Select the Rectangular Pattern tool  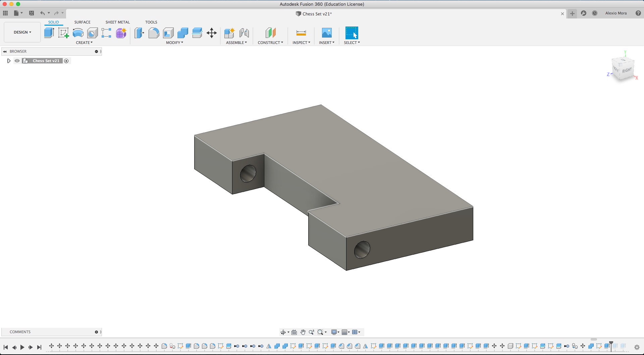point(106,33)
